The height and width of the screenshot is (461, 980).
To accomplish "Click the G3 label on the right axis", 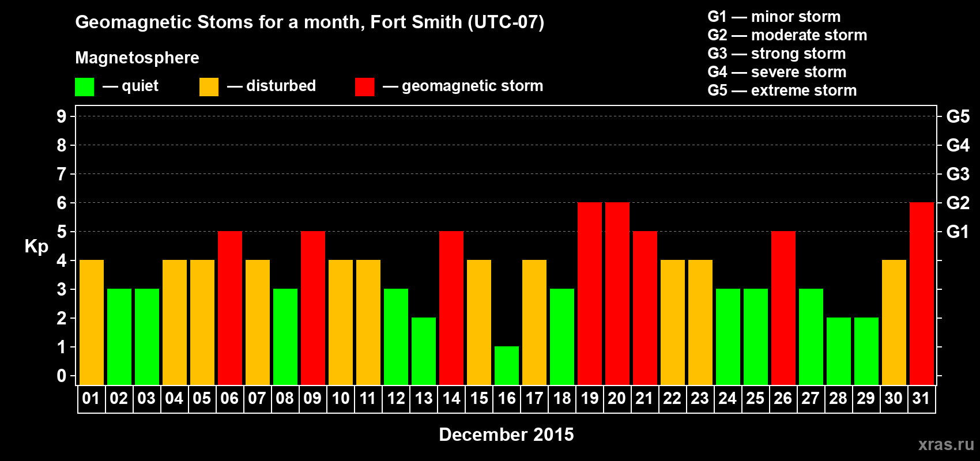I will 958,174.
